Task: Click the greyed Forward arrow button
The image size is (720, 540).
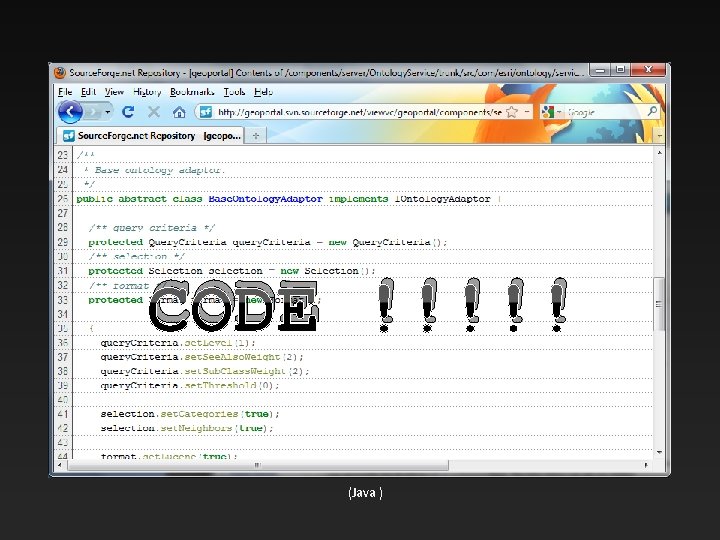Action: click(x=93, y=112)
